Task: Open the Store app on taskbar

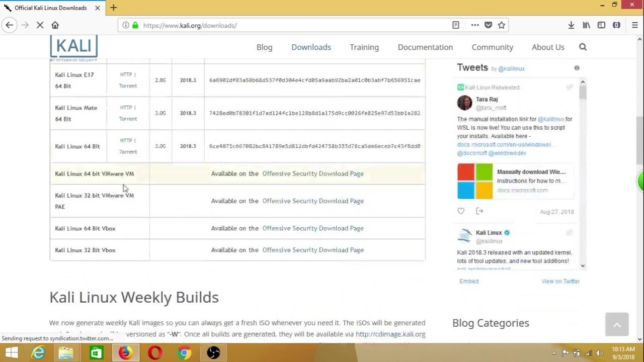Action: pos(96,353)
